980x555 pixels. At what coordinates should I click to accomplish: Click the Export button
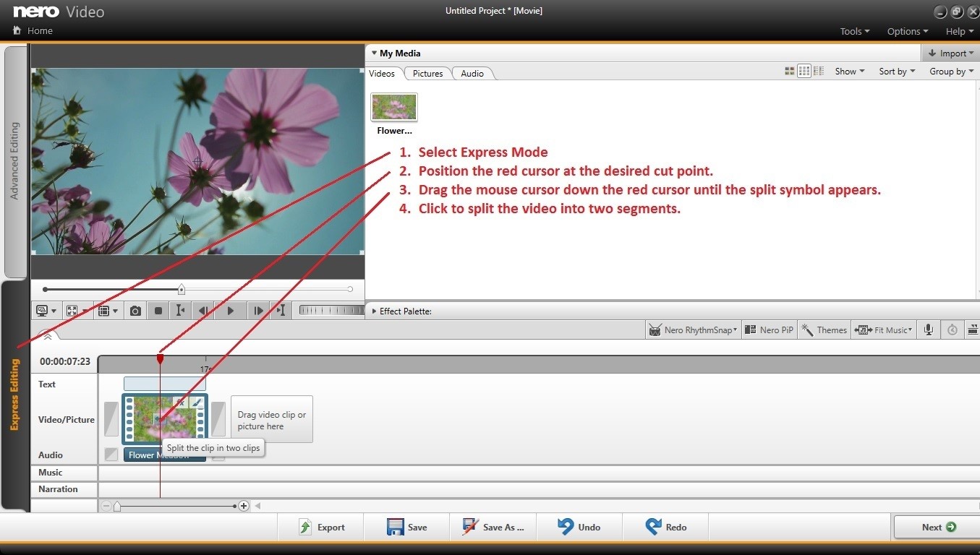coord(321,527)
